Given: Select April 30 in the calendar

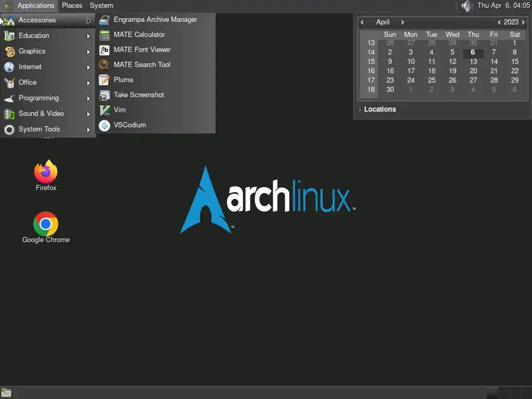Looking at the screenshot, I should click(390, 89).
